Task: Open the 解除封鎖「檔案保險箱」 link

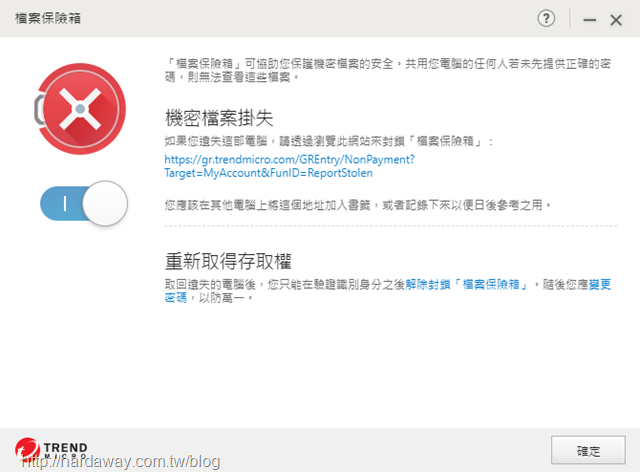Action: [x=466, y=284]
